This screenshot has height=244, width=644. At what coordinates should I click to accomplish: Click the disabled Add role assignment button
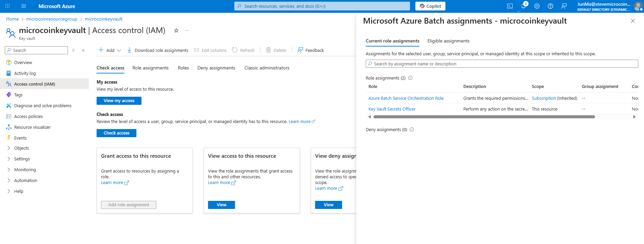[x=129, y=205]
